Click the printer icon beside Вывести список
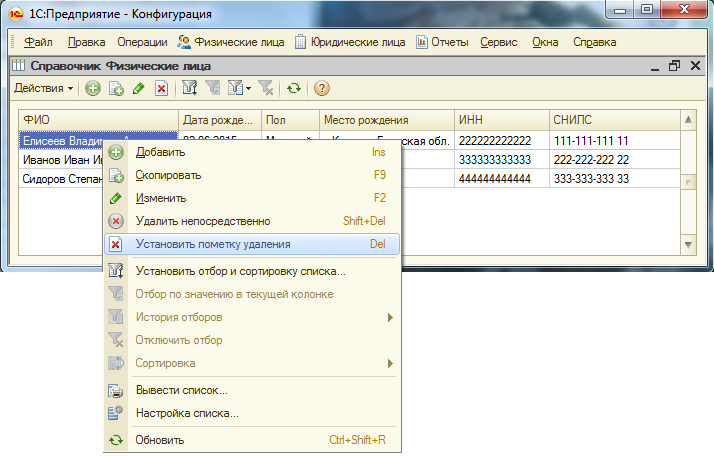 pos(116,390)
